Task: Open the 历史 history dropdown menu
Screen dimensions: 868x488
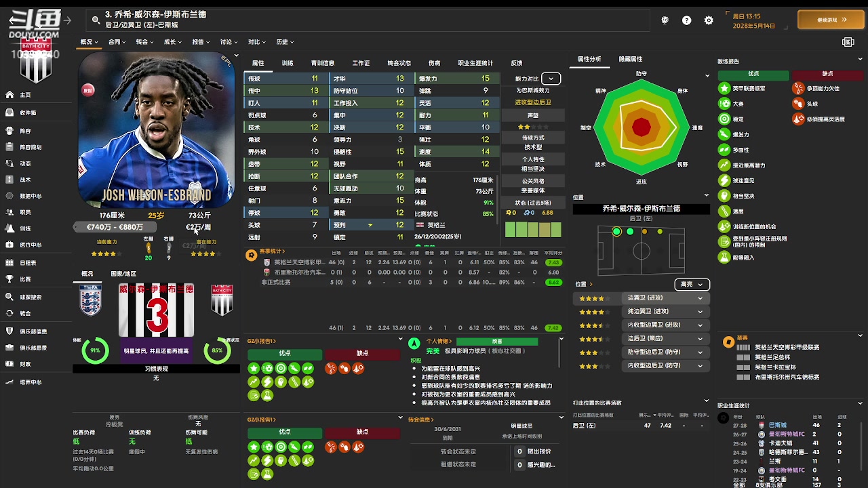Action: click(x=284, y=42)
